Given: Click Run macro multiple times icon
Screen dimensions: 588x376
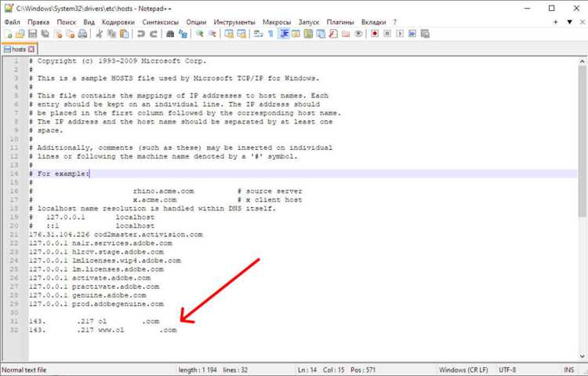Looking at the screenshot, I should [x=412, y=34].
